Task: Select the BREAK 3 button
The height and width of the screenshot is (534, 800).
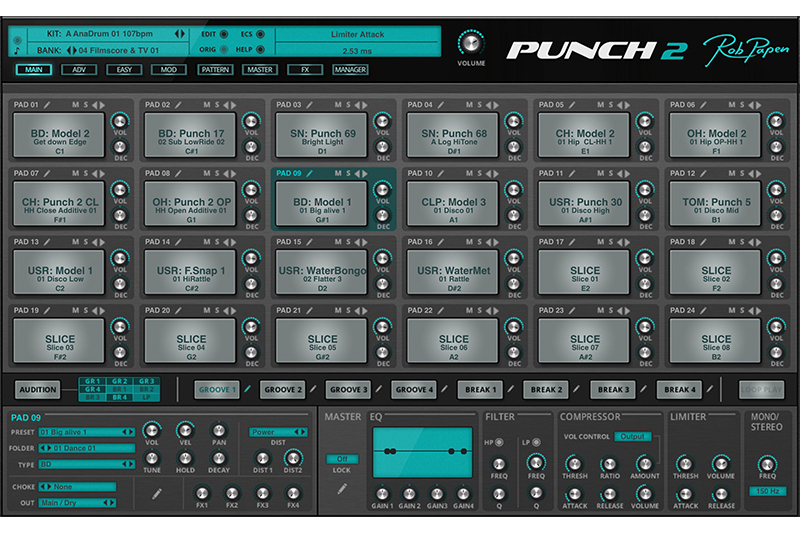Action: (613, 390)
